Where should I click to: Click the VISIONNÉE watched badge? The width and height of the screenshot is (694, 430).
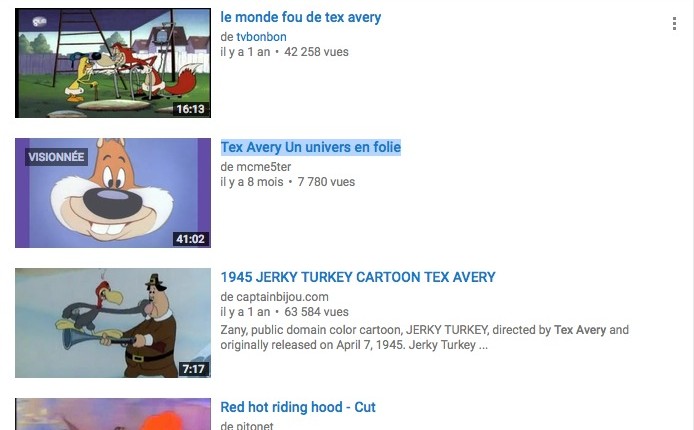(x=56, y=157)
